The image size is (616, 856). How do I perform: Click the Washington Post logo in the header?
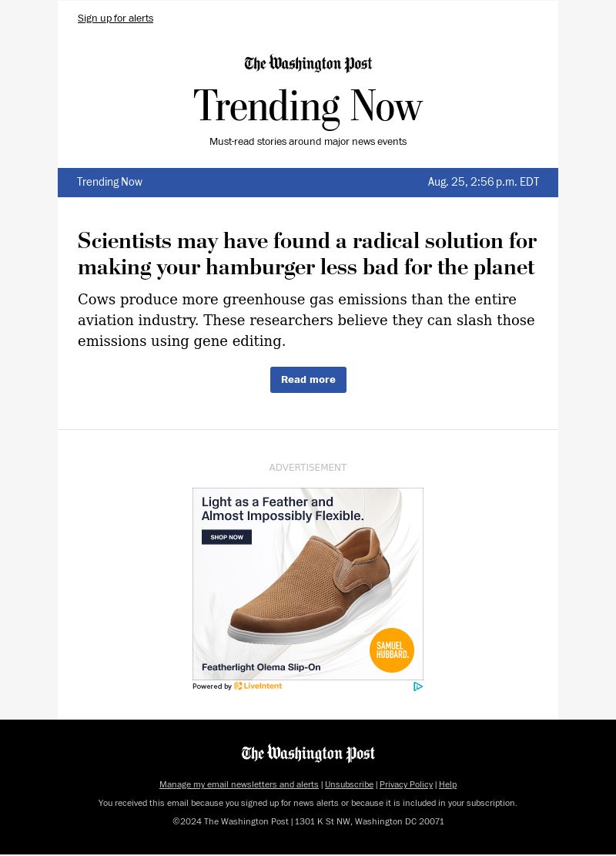pyautogui.click(x=308, y=64)
